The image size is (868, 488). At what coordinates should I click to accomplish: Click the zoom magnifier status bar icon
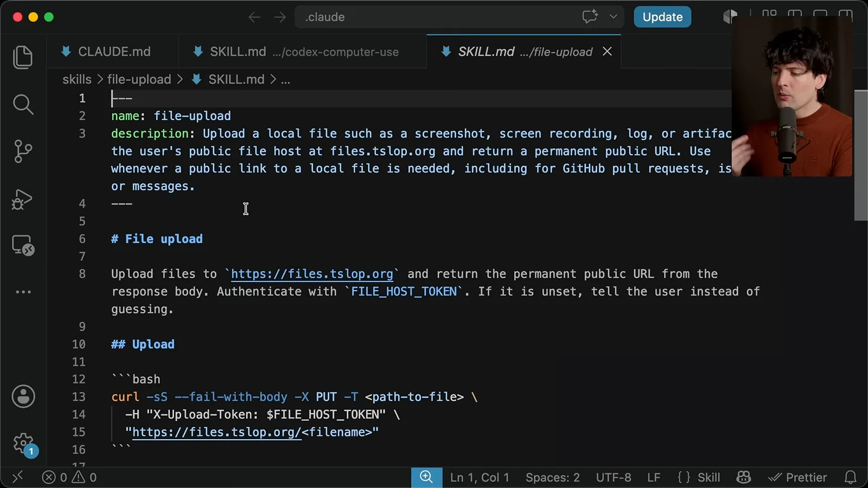click(x=426, y=477)
